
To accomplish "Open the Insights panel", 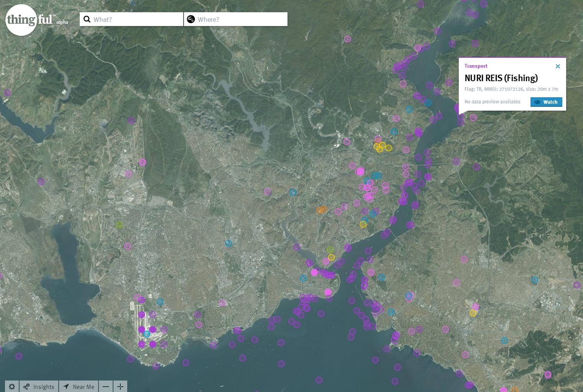I will pos(44,387).
